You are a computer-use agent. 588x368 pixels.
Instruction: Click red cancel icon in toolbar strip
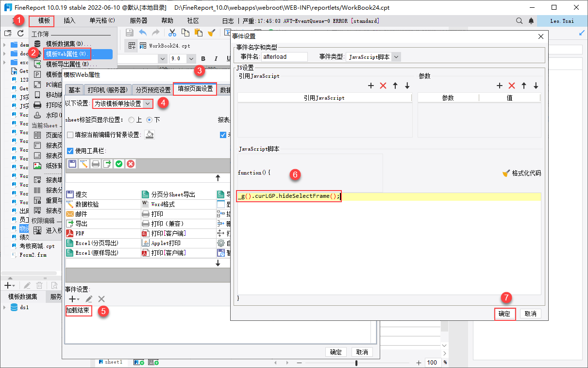(131, 164)
